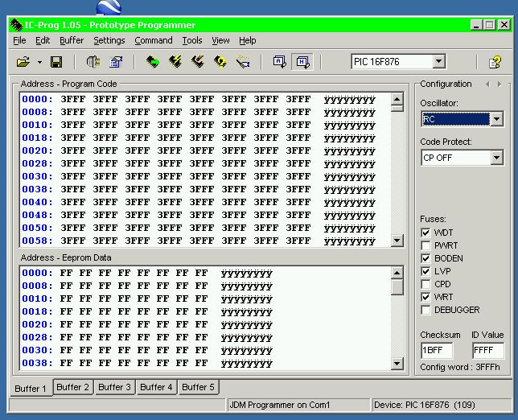
Task: Click first FF byte at Eeprom address 0020
Action: [67, 324]
